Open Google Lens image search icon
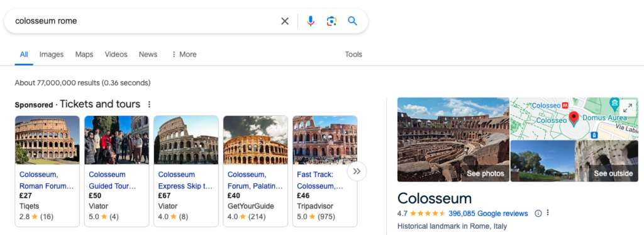The image size is (644, 235). [331, 21]
